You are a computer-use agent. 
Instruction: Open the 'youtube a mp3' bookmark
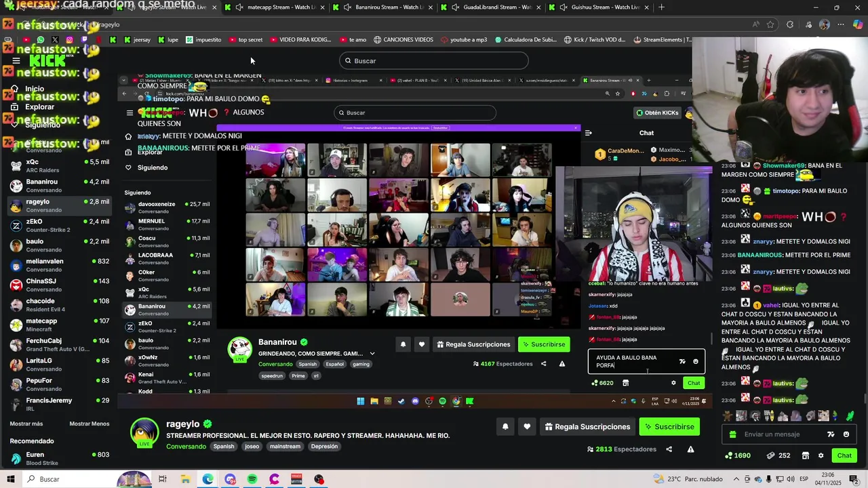(464, 40)
